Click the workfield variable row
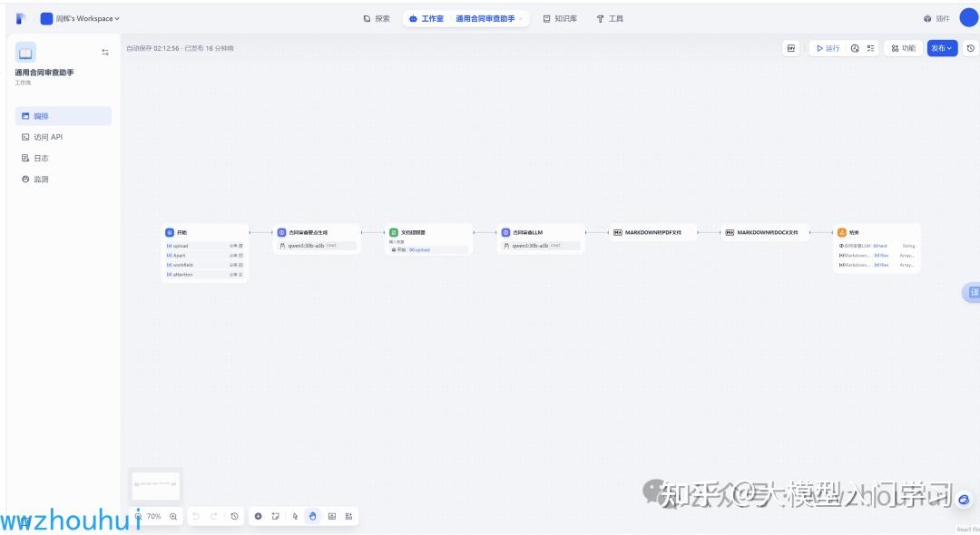 205,265
